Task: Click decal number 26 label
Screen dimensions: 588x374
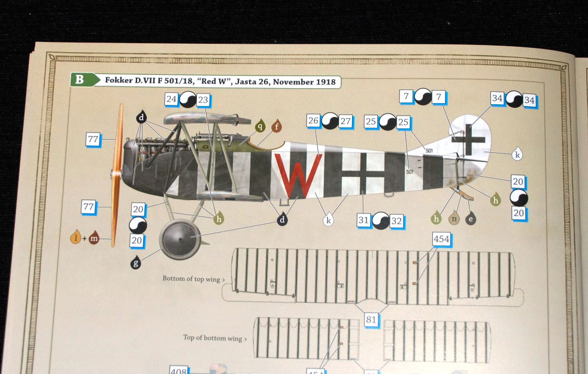Action: coord(313,122)
